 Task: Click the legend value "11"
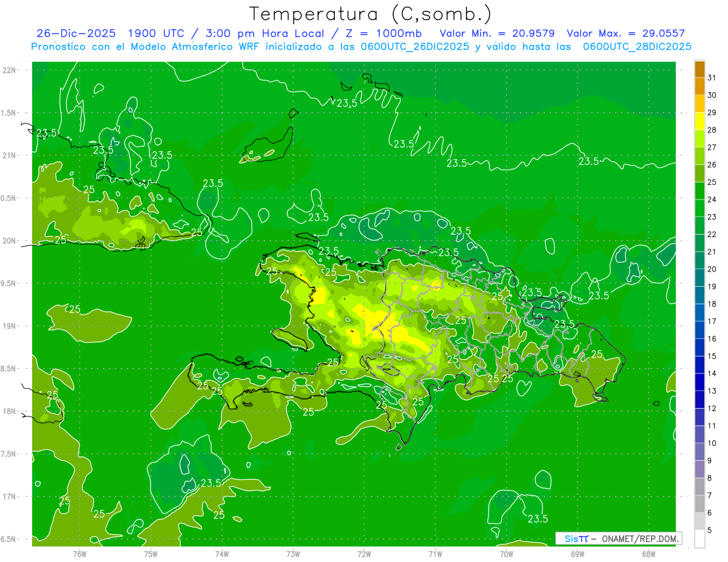712,426
